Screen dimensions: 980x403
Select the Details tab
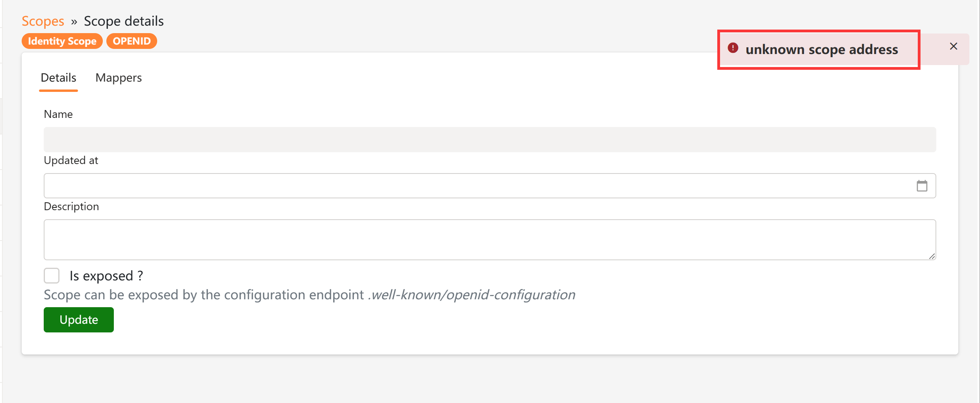58,78
